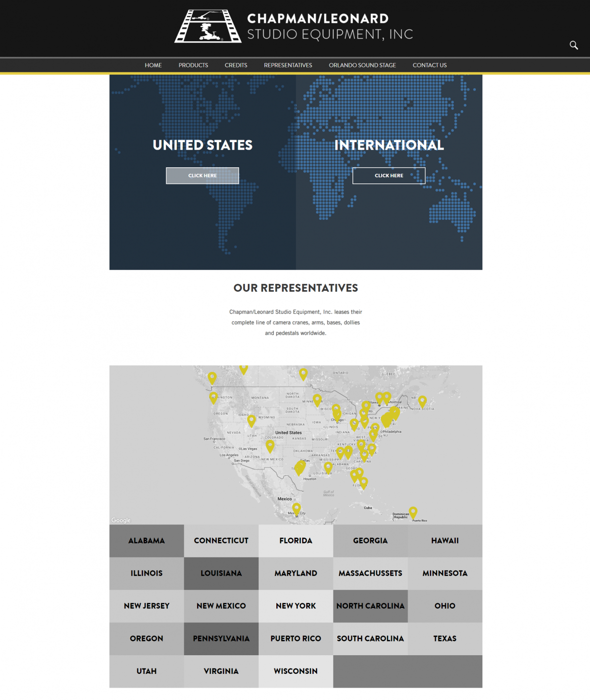
Task: Select the Puerto Rico tile
Action: tap(296, 639)
